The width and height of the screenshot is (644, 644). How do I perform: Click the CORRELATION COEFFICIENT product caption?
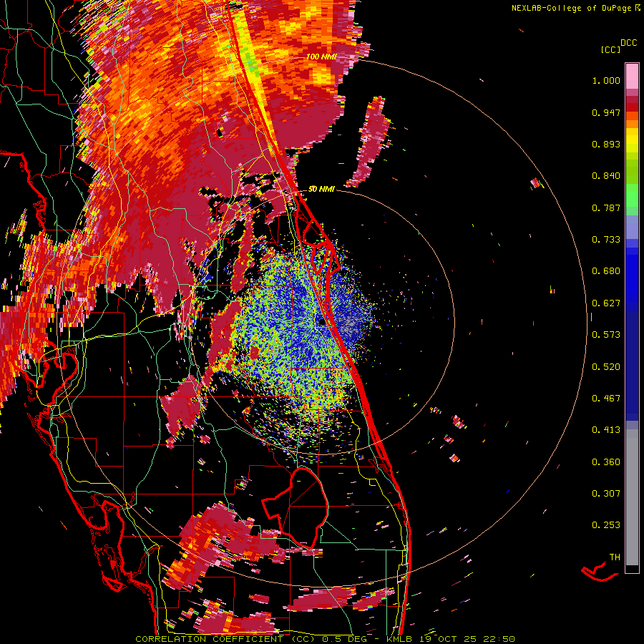click(325, 639)
